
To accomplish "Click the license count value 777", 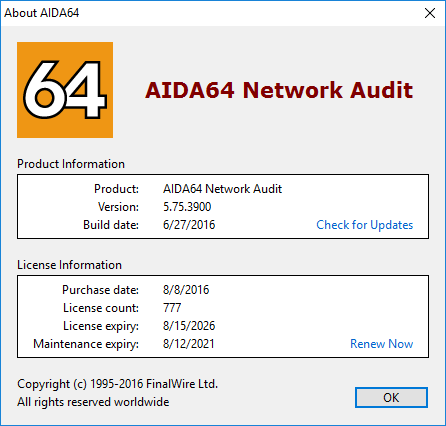I will pos(172,308).
